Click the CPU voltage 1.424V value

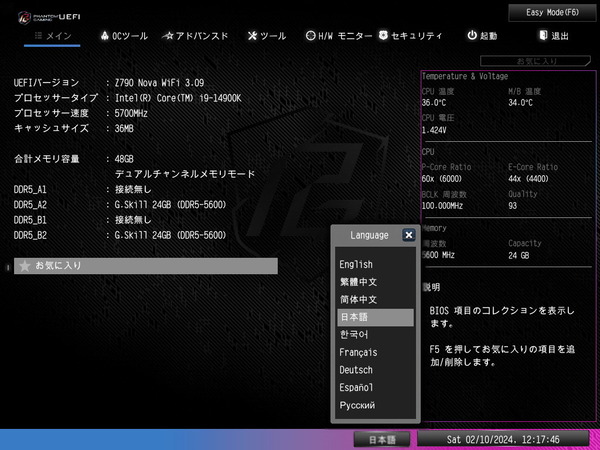(x=434, y=130)
